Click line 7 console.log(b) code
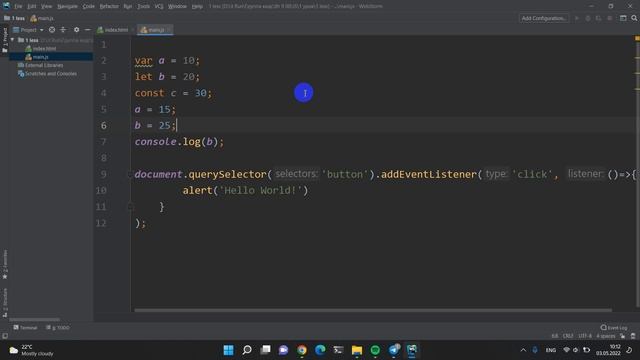640x360 pixels. (179, 142)
